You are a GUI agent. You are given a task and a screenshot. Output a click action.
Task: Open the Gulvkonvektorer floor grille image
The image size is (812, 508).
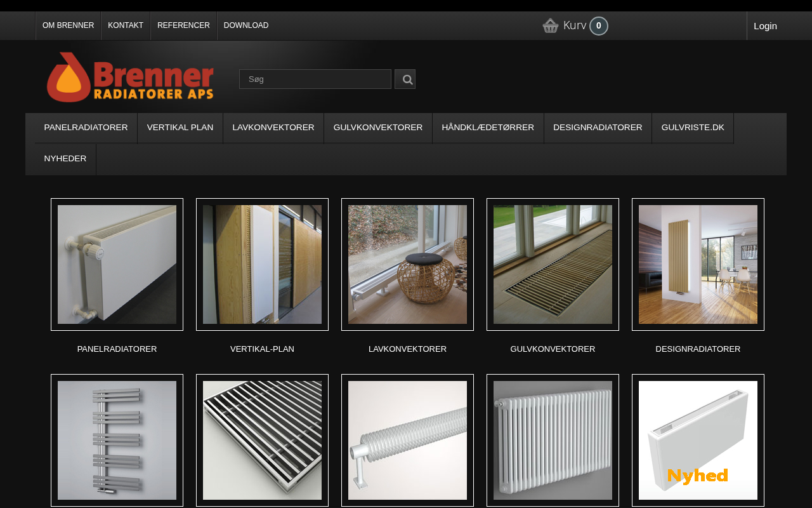[x=553, y=264]
